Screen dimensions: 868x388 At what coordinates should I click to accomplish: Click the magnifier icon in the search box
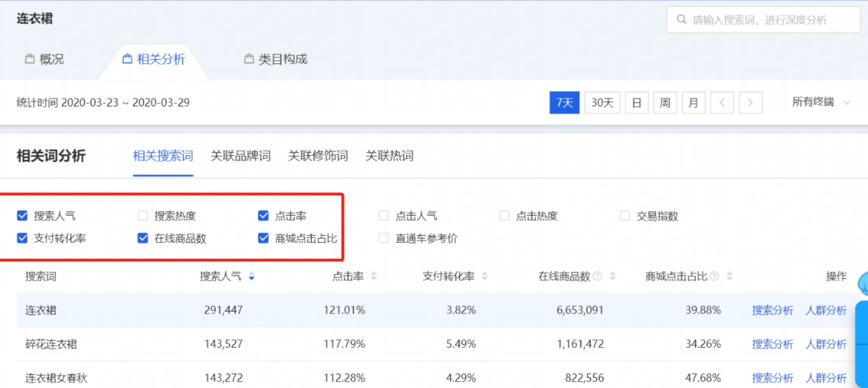681,20
